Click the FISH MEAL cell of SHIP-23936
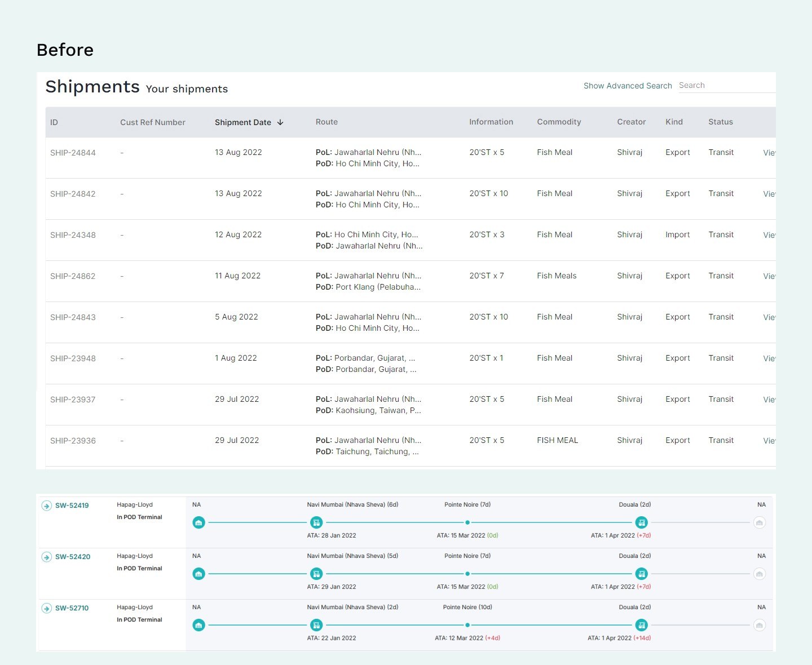812x665 pixels. click(x=557, y=440)
